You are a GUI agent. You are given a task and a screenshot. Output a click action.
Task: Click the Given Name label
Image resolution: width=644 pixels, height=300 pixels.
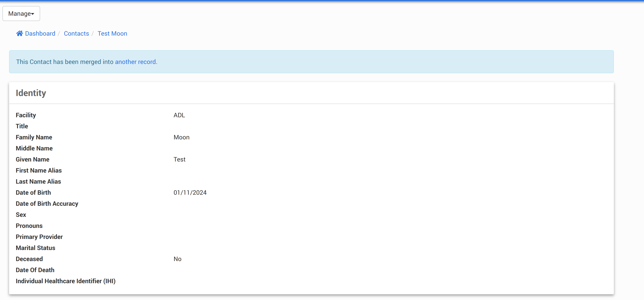[32, 159]
